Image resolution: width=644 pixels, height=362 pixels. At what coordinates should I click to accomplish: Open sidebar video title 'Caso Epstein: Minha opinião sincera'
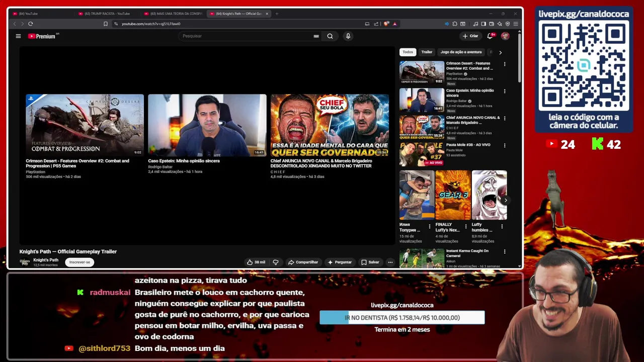point(470,93)
